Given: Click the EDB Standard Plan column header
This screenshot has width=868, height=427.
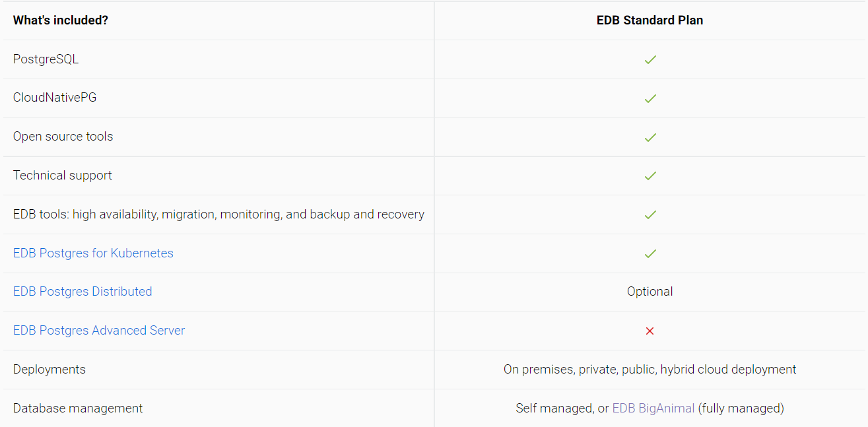Looking at the screenshot, I should [x=650, y=20].
